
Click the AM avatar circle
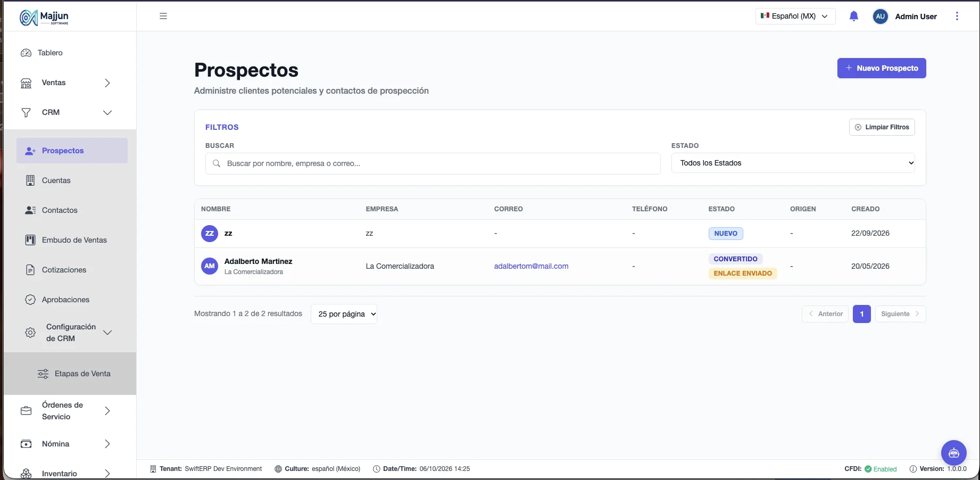[210, 266]
